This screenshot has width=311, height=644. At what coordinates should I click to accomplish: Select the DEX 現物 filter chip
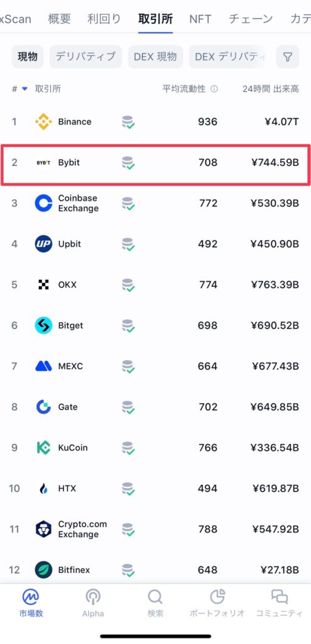click(x=156, y=57)
